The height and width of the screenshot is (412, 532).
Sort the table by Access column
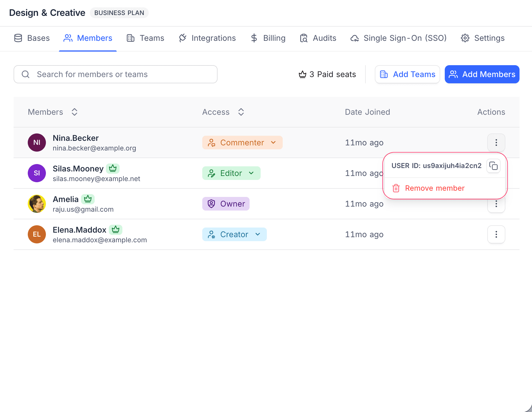[x=241, y=112]
